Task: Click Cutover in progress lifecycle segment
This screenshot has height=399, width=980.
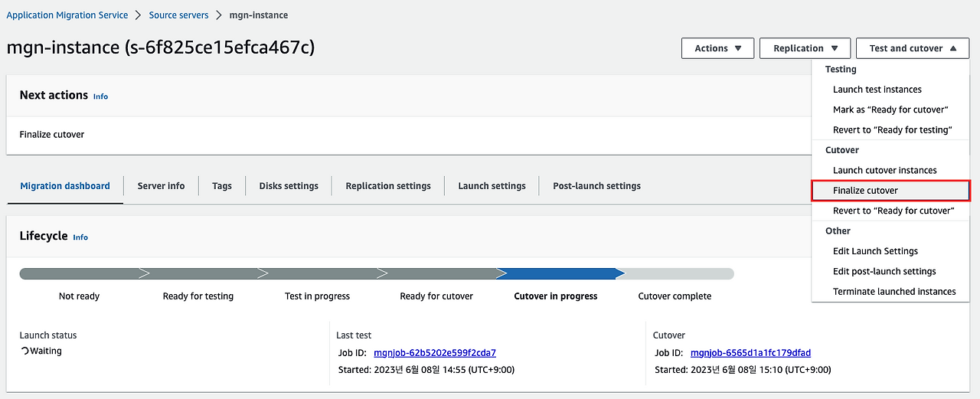Action: tap(561, 273)
